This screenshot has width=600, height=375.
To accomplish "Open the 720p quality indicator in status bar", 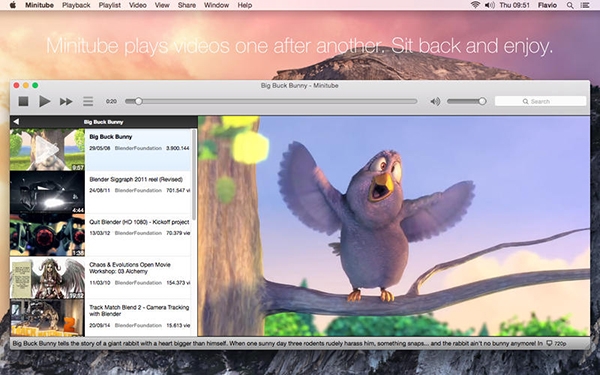I will [x=556, y=343].
